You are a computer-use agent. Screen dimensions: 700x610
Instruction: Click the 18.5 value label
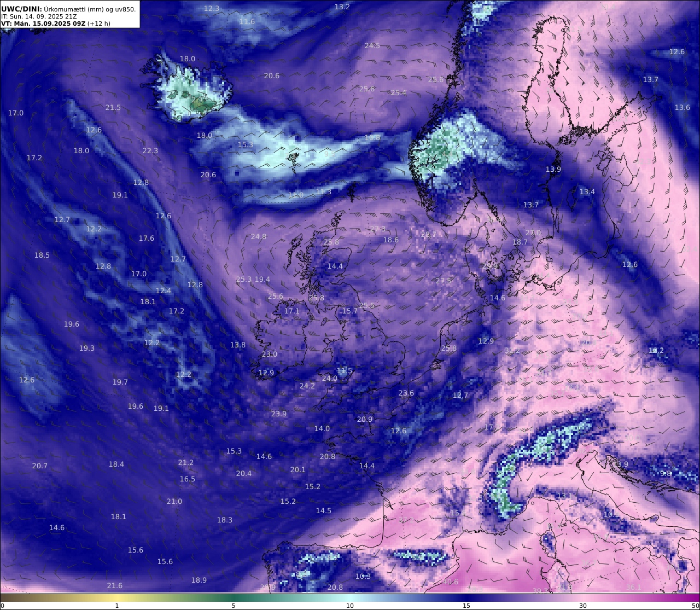click(x=42, y=255)
